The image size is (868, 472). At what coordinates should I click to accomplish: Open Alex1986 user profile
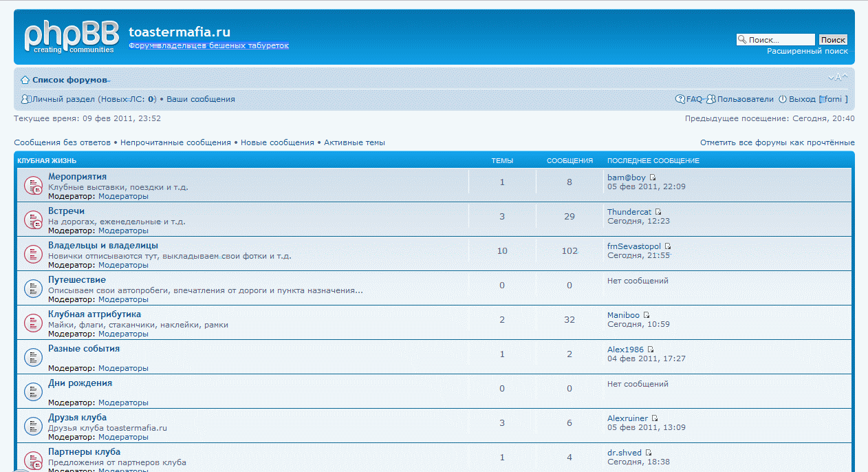click(x=625, y=350)
